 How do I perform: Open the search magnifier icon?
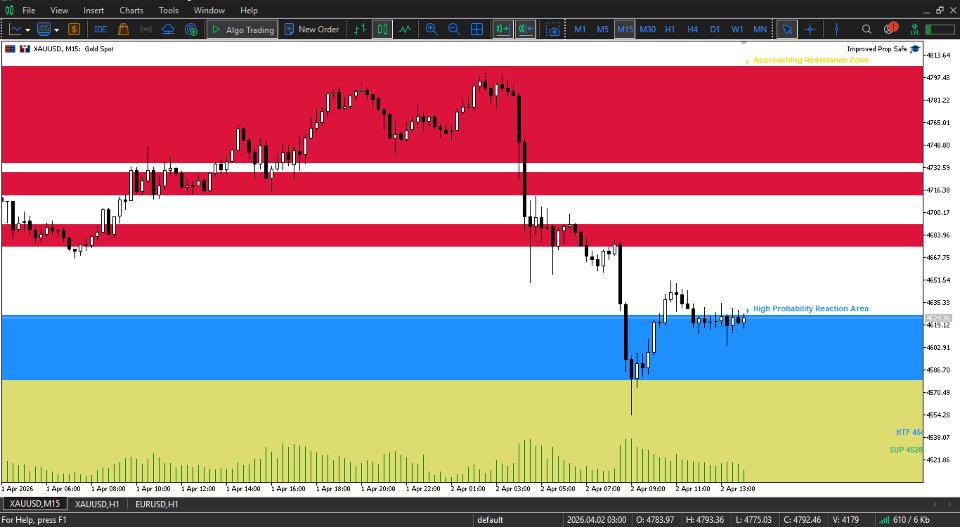tap(866, 29)
